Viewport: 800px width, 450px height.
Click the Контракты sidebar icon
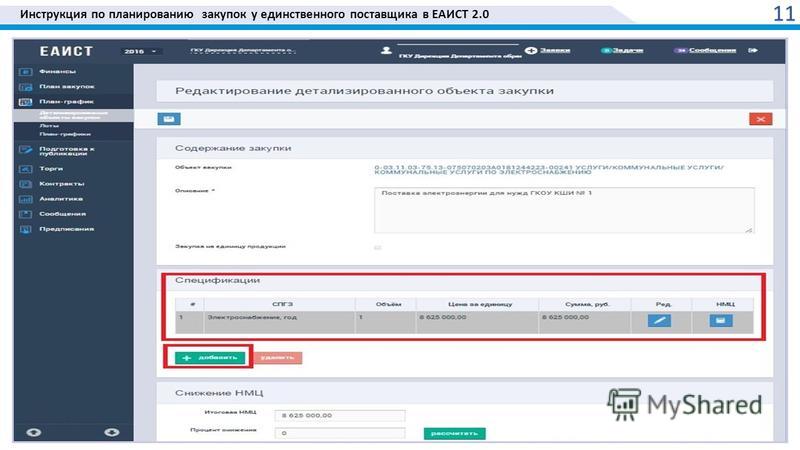coord(26,184)
